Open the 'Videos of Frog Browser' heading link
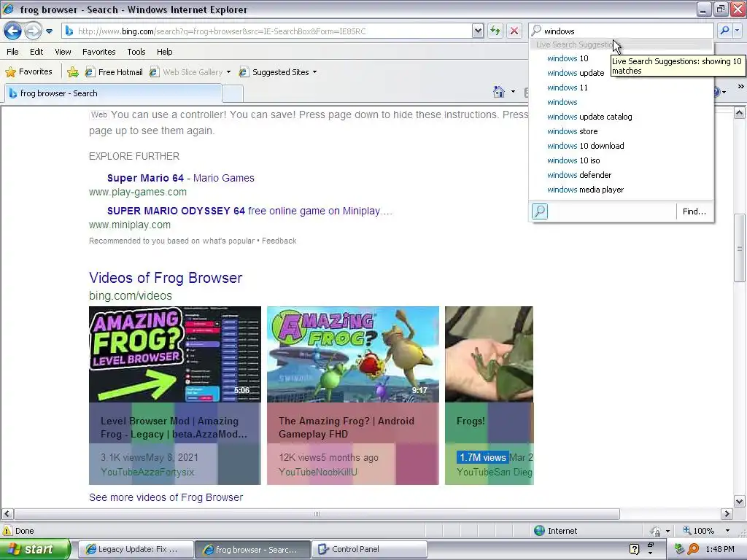 click(x=166, y=278)
